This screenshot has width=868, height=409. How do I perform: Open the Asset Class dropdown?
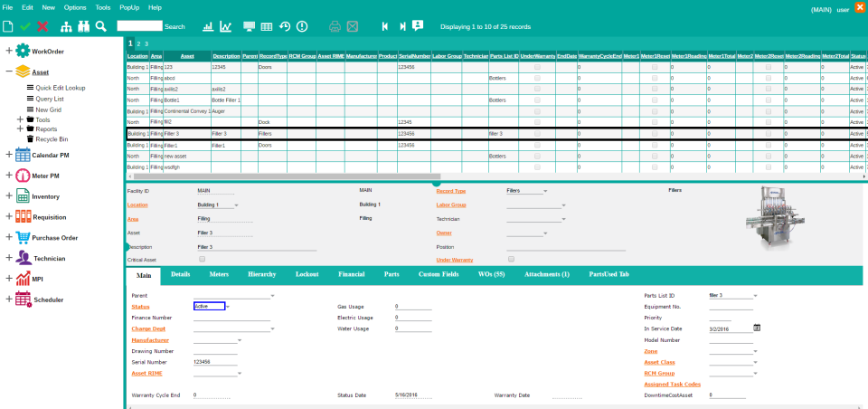(x=755, y=363)
